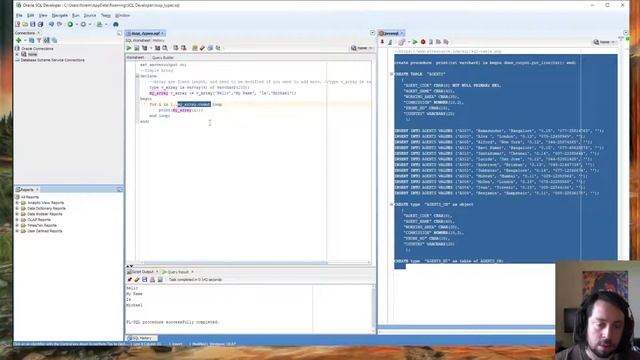Viewport: 640px width, 360px height.
Task: Click the green plus New Connection icon
Action: [18, 40]
